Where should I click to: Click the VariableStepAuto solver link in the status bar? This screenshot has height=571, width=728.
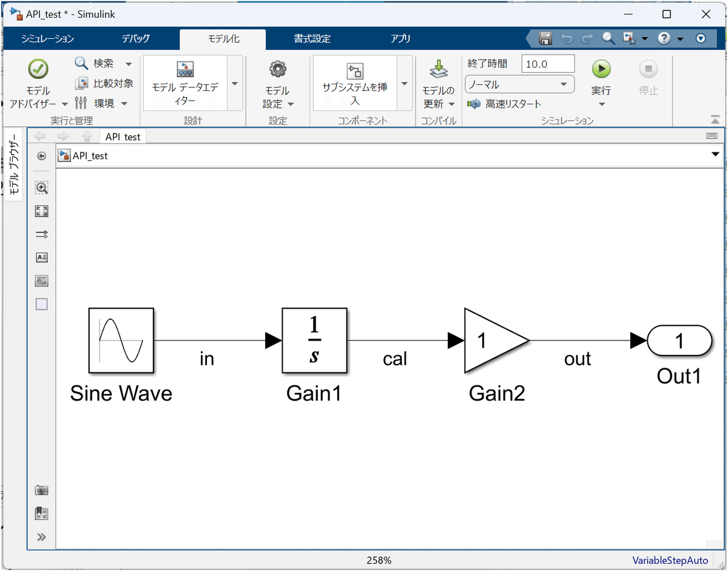click(x=670, y=561)
